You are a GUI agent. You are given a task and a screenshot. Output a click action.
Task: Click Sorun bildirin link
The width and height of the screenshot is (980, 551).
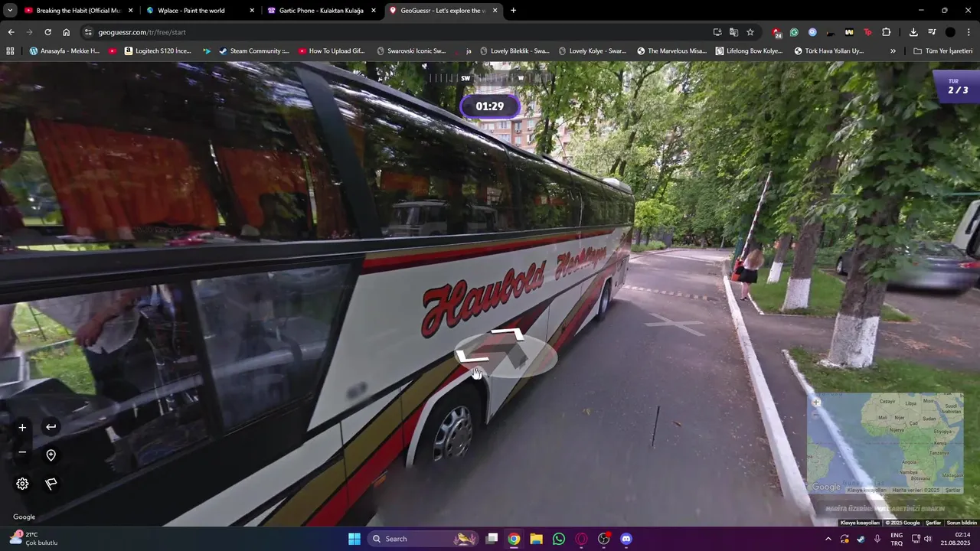click(x=962, y=523)
